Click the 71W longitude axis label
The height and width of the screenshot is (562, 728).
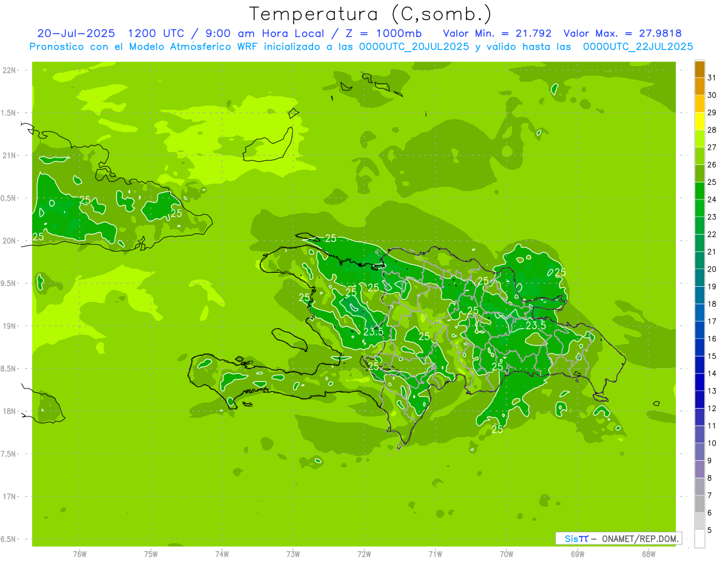point(435,554)
